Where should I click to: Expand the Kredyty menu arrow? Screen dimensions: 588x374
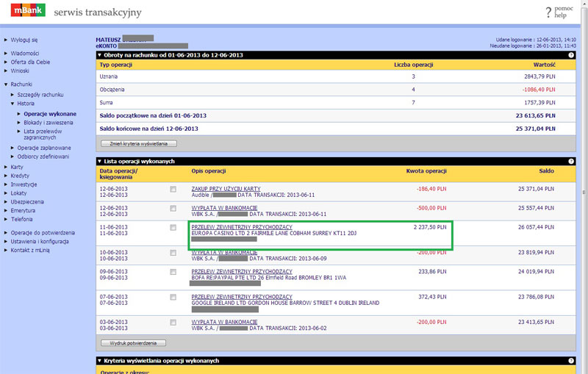(6, 176)
